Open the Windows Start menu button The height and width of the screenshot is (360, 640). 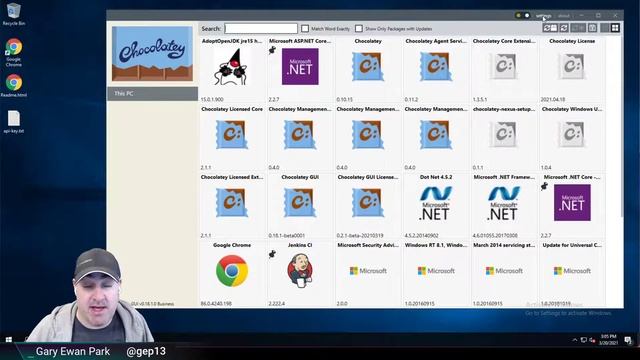(9, 340)
